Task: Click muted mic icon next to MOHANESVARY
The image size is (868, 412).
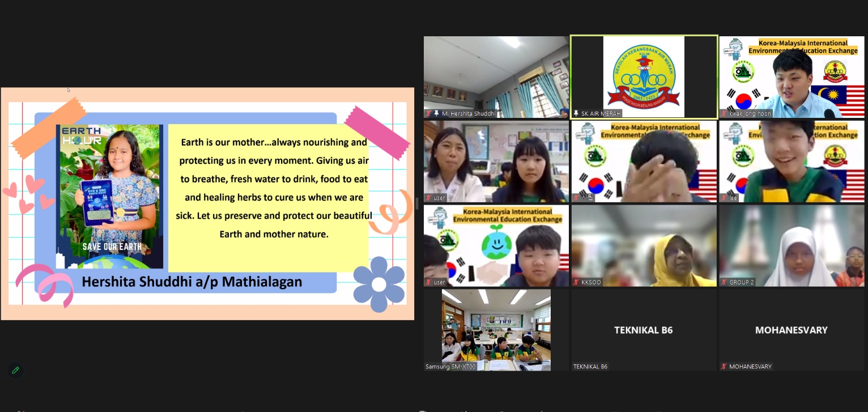Action: (x=725, y=367)
